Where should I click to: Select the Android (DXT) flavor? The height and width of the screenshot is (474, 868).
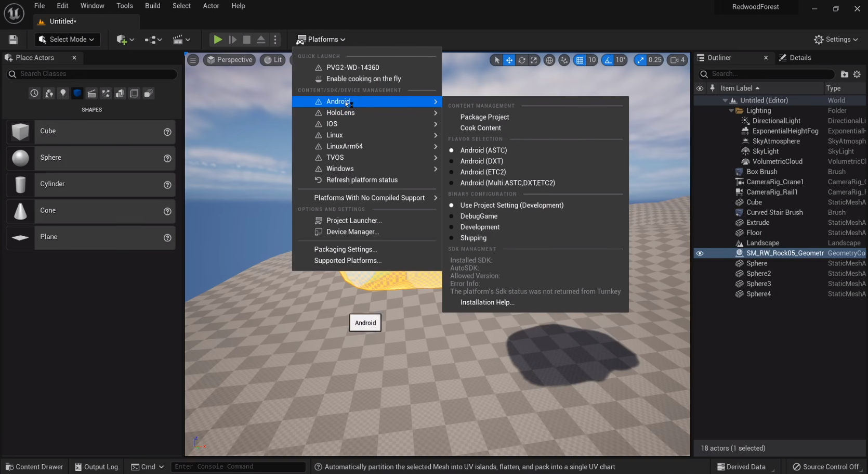481,161
